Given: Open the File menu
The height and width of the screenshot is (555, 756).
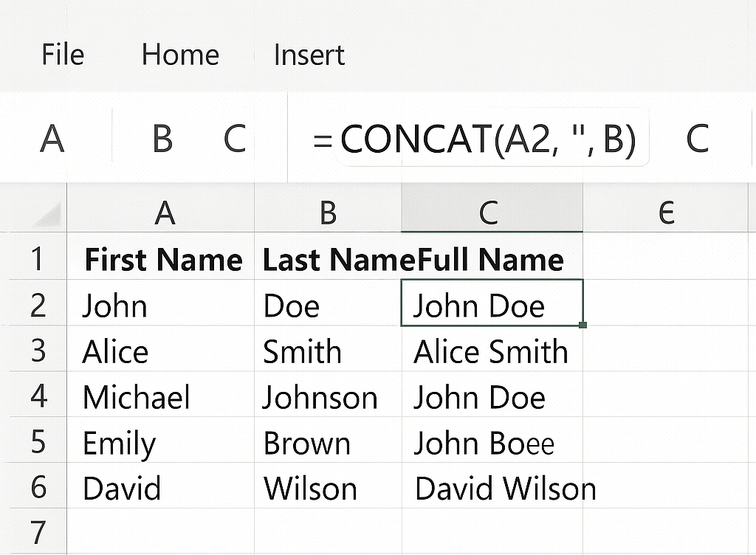Looking at the screenshot, I should pos(63,55).
